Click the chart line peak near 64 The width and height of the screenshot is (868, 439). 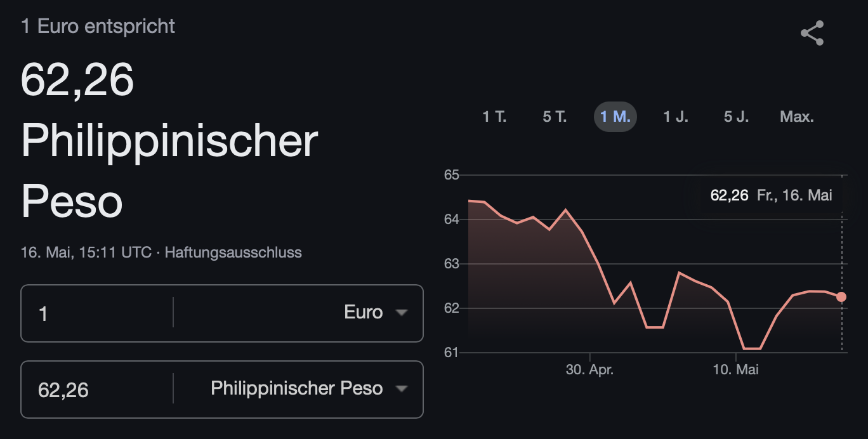(x=565, y=209)
